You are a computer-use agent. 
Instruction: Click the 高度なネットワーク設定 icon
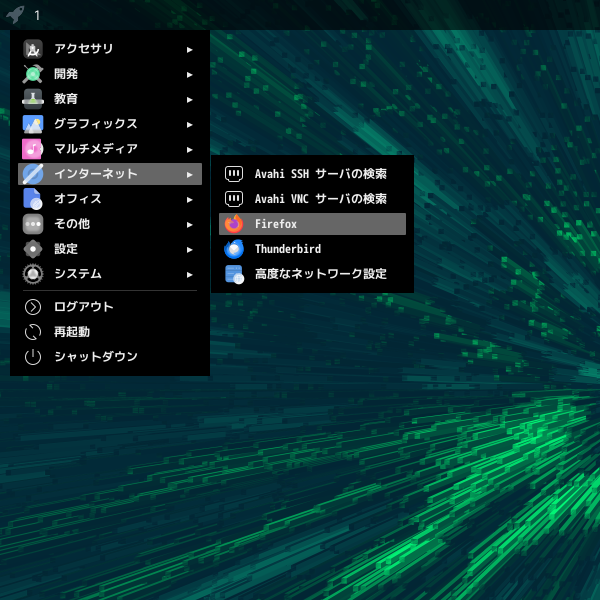click(x=234, y=274)
